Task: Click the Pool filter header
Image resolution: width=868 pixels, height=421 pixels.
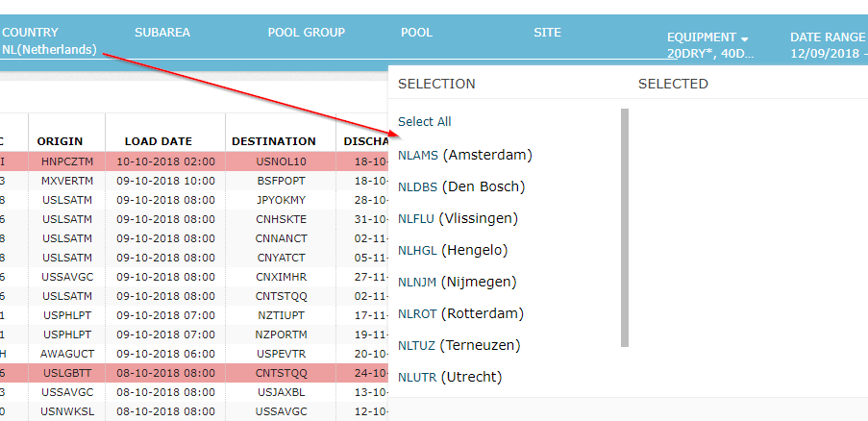Action: 416,33
